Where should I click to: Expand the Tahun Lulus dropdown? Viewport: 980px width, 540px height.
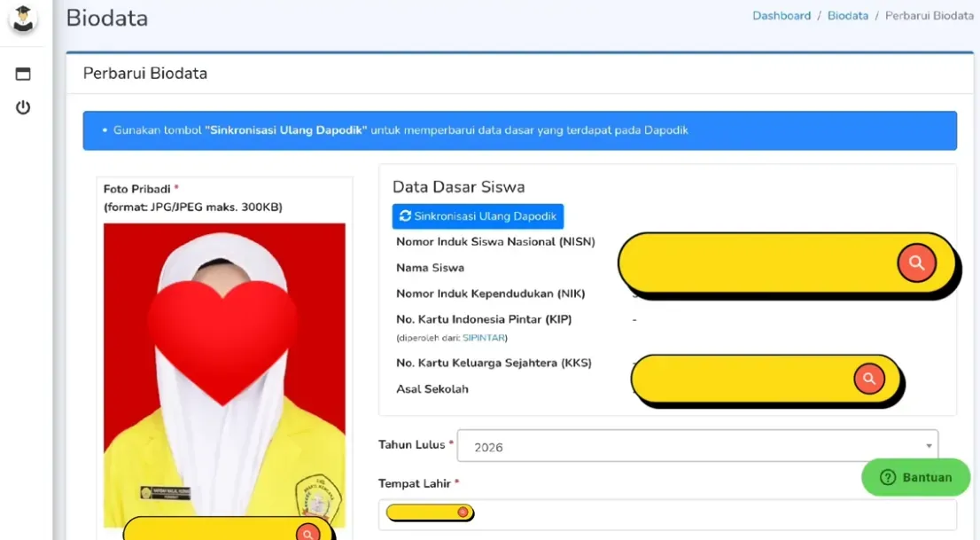pos(697,446)
